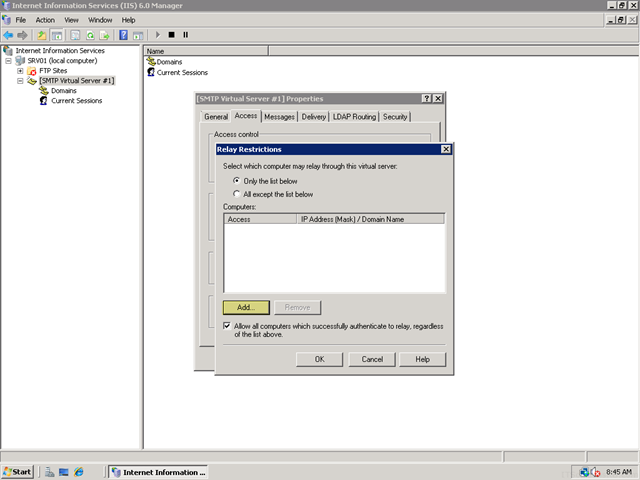Click the blue Help question mark icon
The image size is (640, 480).
pos(123,36)
